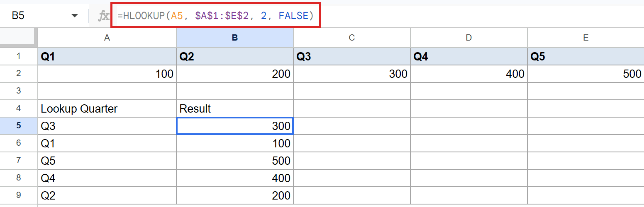
Task: Select row 8 header
Action: 19,178
